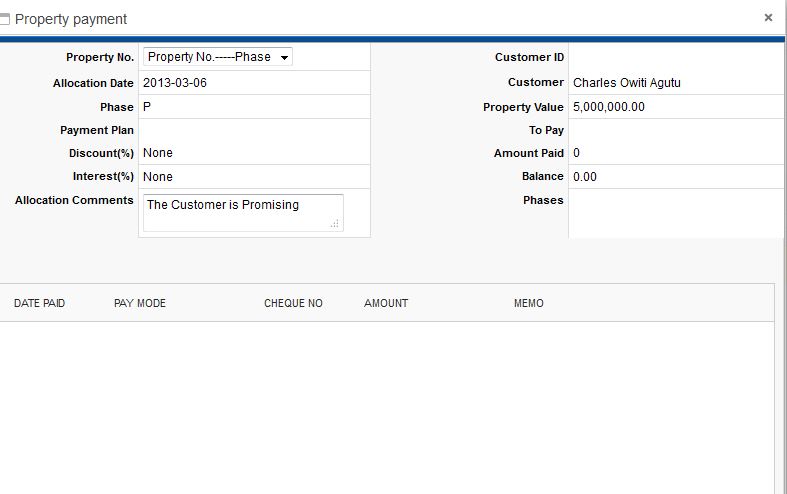Viewport: 787px width, 494px height.
Task: Select the MEMO column header
Action: (529, 303)
